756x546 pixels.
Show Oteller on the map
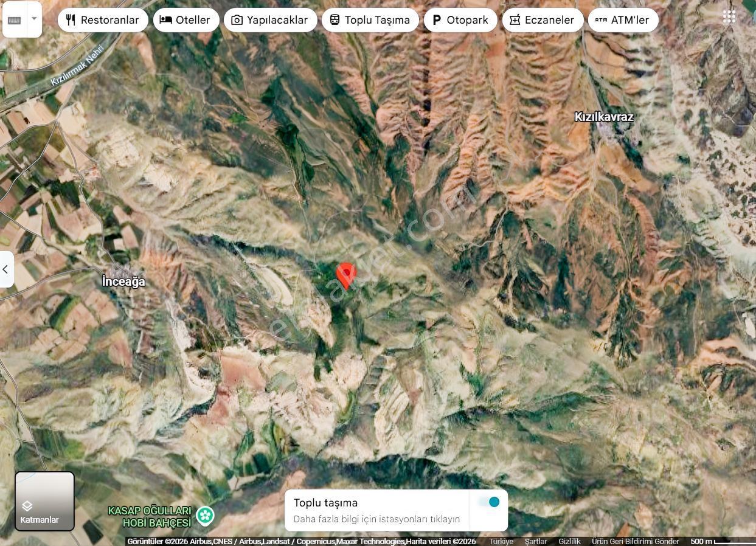point(186,20)
